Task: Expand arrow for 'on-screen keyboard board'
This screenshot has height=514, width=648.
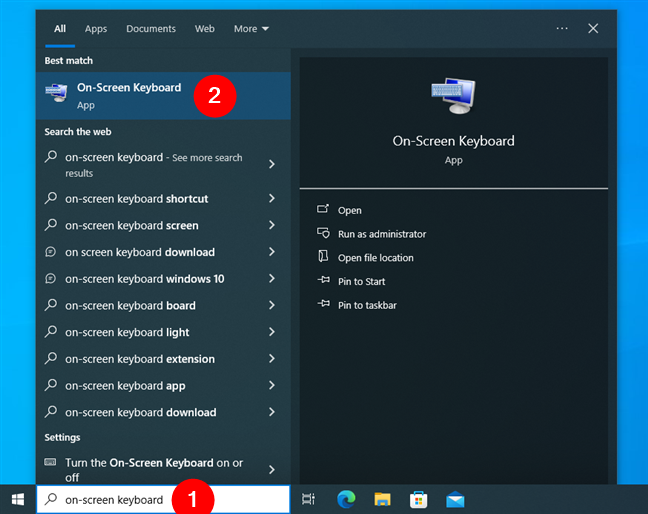Action: point(272,305)
